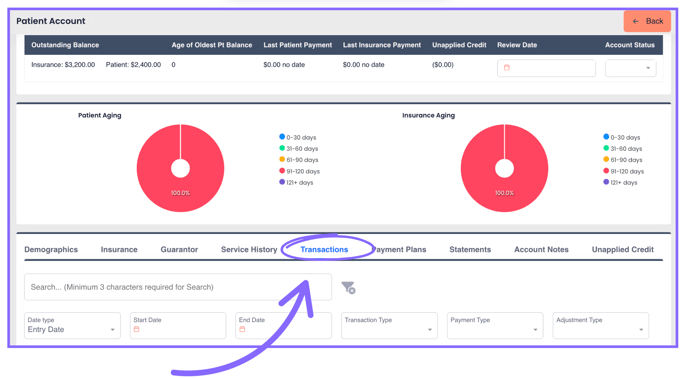Viewport: 688px width, 378px height.
Task: Toggle Insurance Aging 91-120 days legend dot
Action: tap(606, 170)
